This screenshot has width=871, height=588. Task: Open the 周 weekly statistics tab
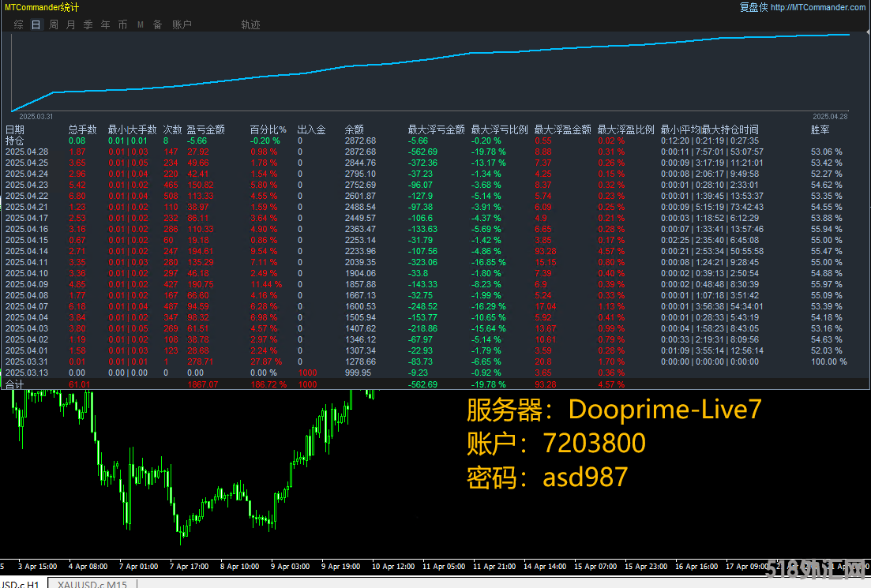[54, 25]
